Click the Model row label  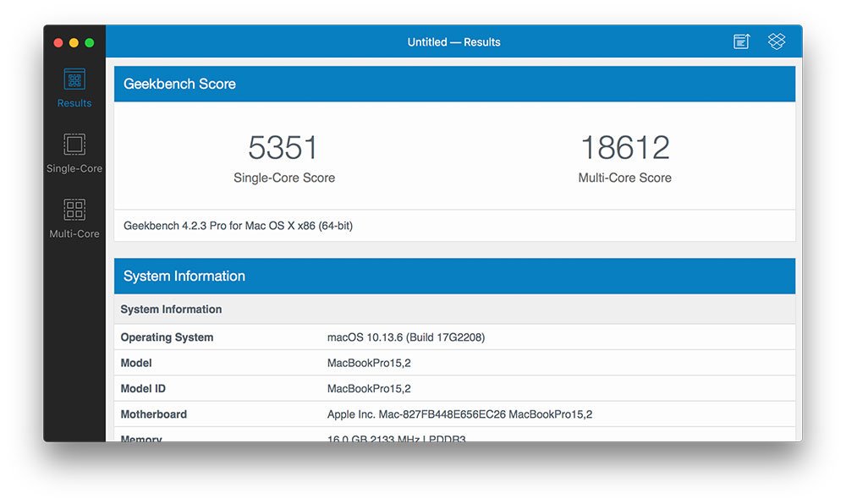point(136,364)
